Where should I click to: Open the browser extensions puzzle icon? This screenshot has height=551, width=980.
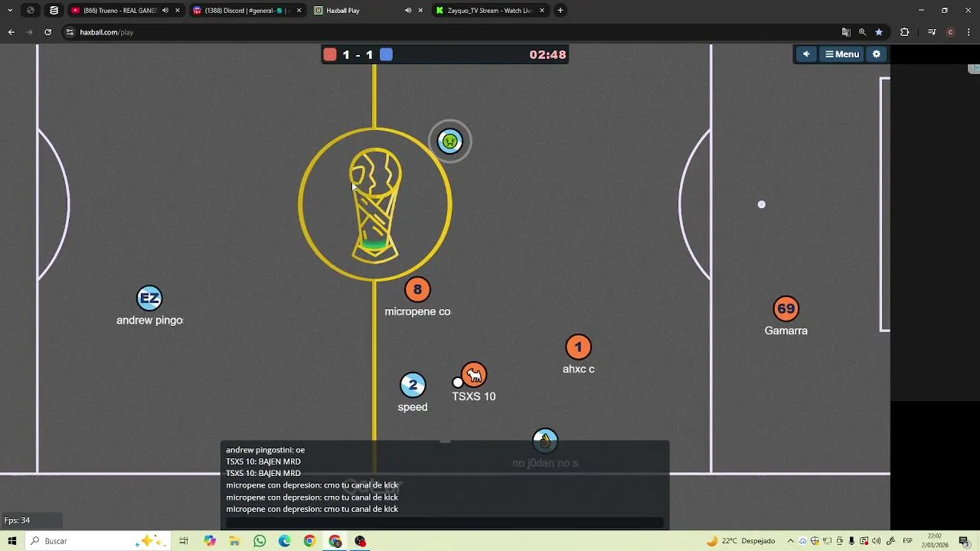[x=905, y=32]
